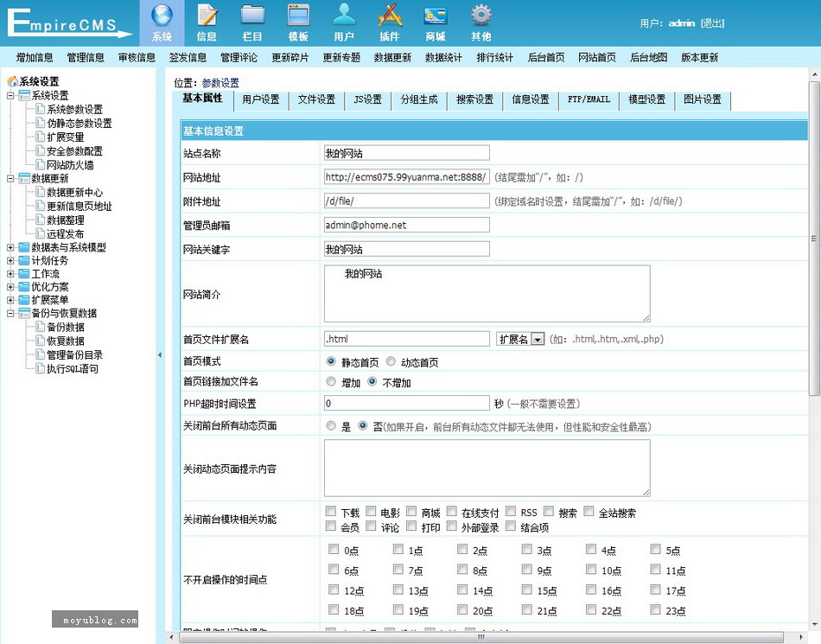Viewport: 821px width, 644px height.
Task: Click the page icon beside 网站防火墙
Action: pyautogui.click(x=41, y=164)
